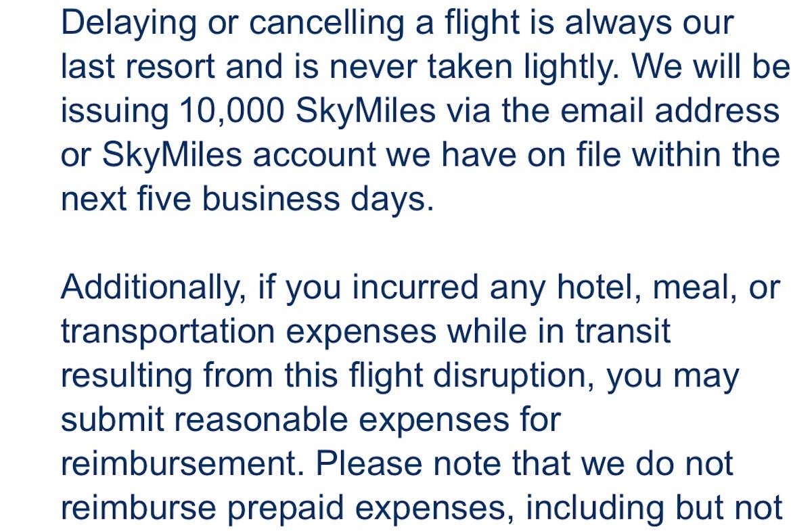Screen dimensions: 812x531
Task: Click the phrase "10,000 SkyMiles"
Action: [x=308, y=111]
